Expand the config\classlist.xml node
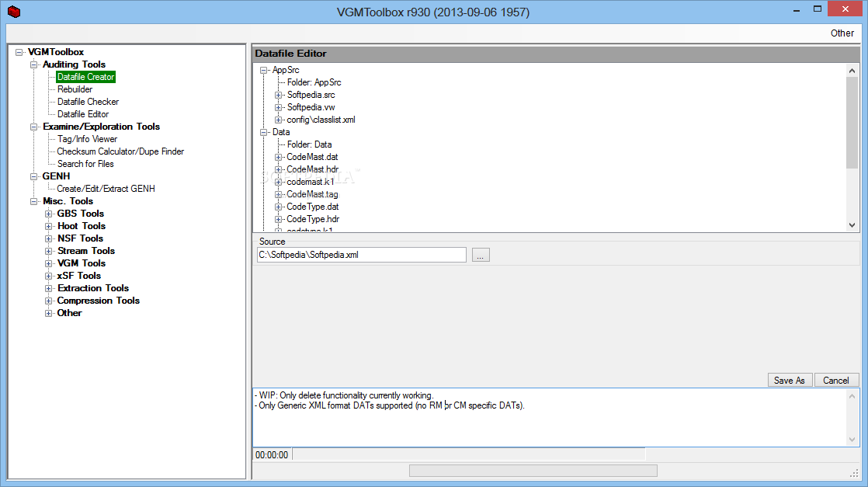 (x=279, y=120)
